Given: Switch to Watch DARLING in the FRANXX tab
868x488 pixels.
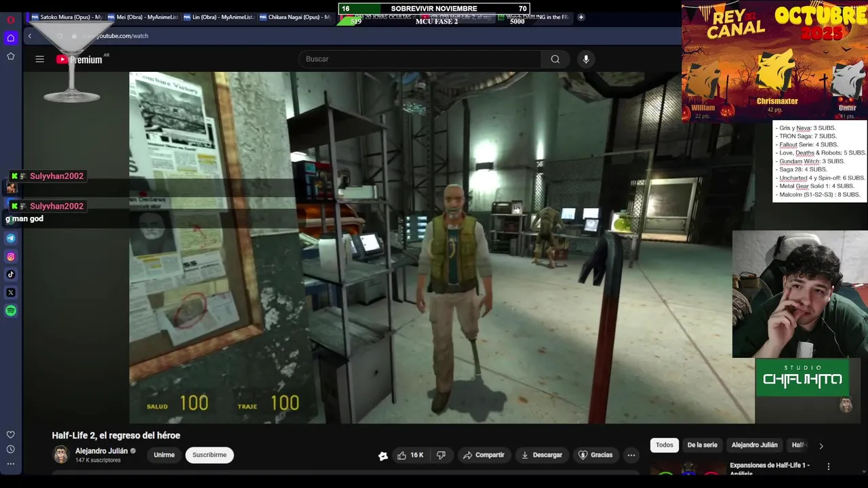Looking at the screenshot, I should pos(536,17).
